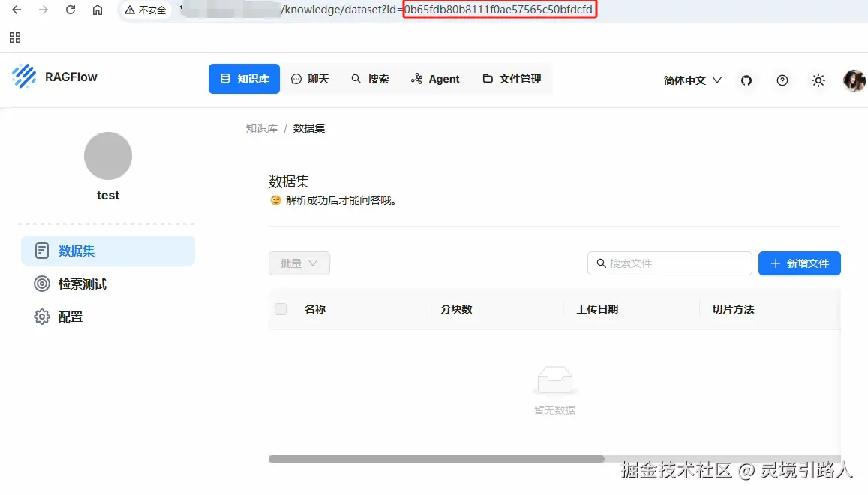
Task: Click the RAGFlow logo
Action: pyautogui.click(x=53, y=76)
